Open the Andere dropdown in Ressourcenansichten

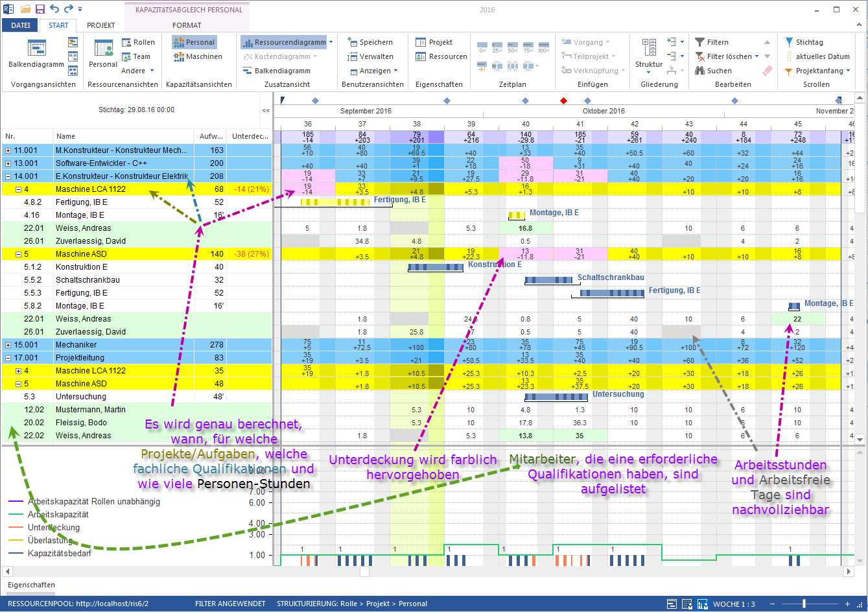click(x=137, y=71)
